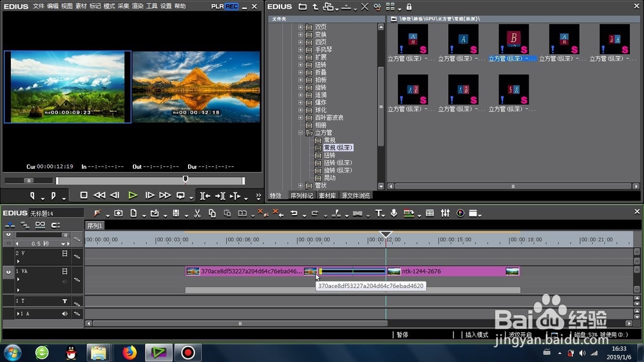The image size is (644, 362).
Task: Switch to the 素材库 tab
Action: [327, 196]
